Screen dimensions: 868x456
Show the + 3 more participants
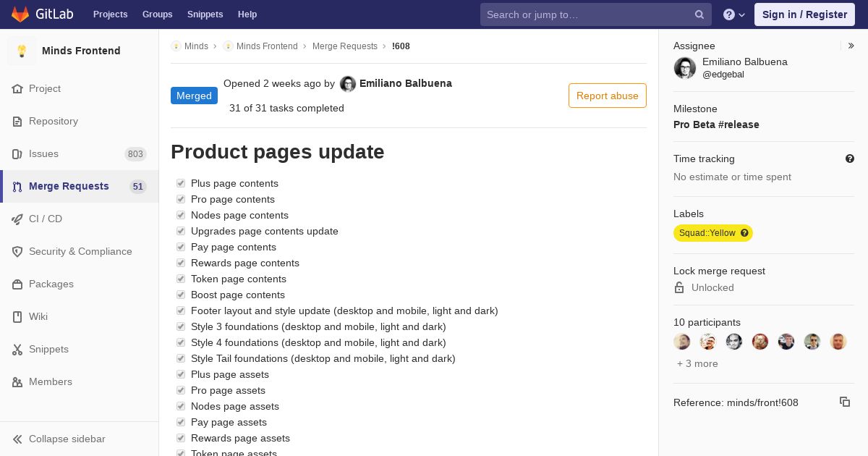(x=697, y=363)
